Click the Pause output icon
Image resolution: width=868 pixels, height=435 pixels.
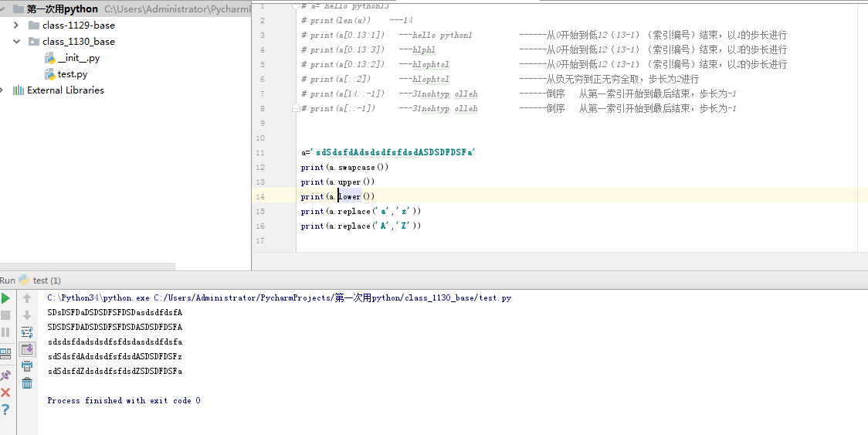coord(5,332)
